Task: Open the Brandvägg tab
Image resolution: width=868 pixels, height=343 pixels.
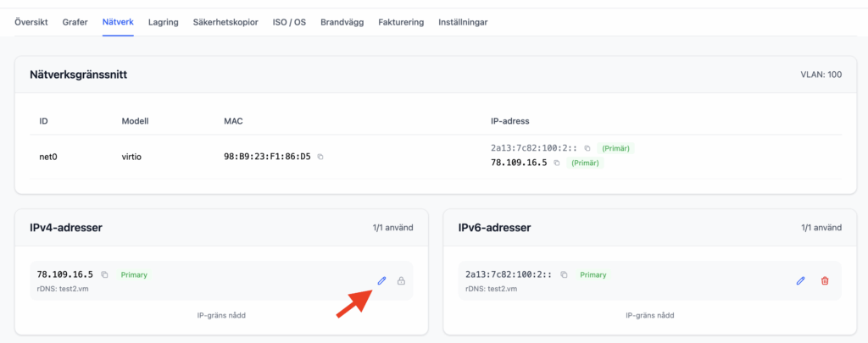Action: click(342, 22)
